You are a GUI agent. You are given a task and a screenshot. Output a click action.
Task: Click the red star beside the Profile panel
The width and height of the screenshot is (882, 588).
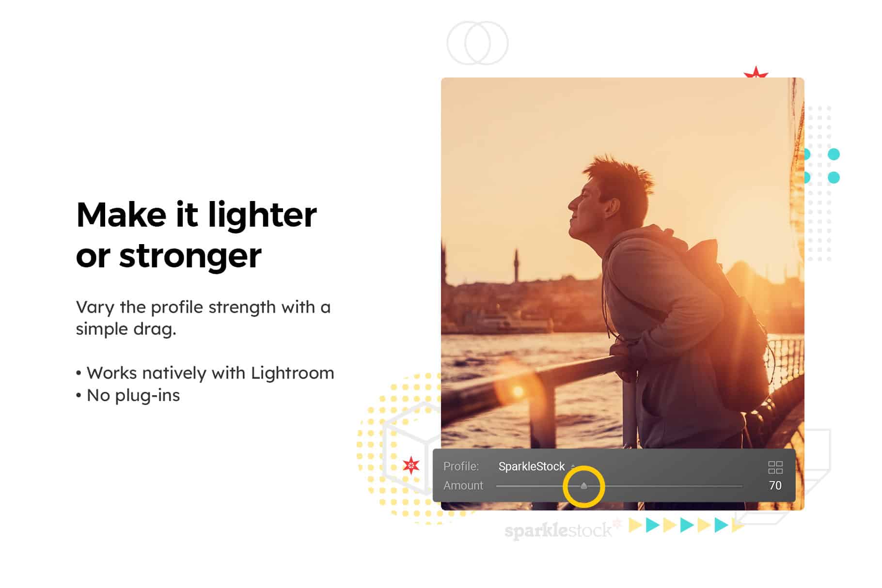pos(411,465)
